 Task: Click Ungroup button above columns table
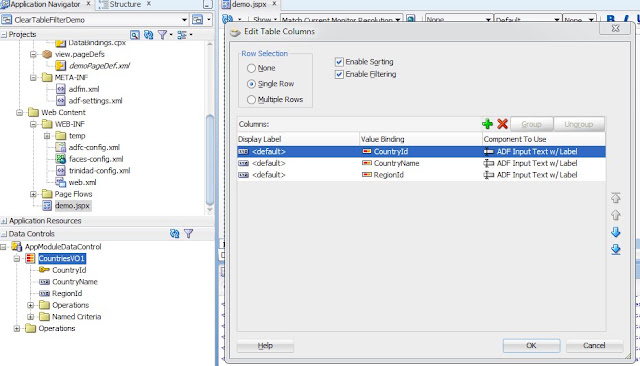coord(579,124)
